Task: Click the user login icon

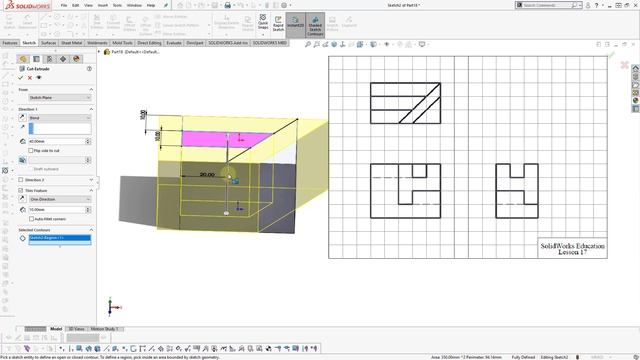Action: [x=588, y=5]
